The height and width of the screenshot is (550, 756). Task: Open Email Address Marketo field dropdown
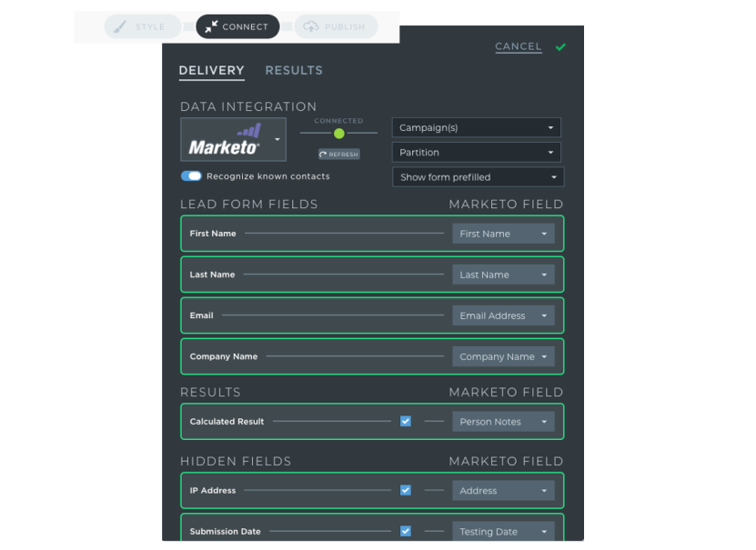503,315
